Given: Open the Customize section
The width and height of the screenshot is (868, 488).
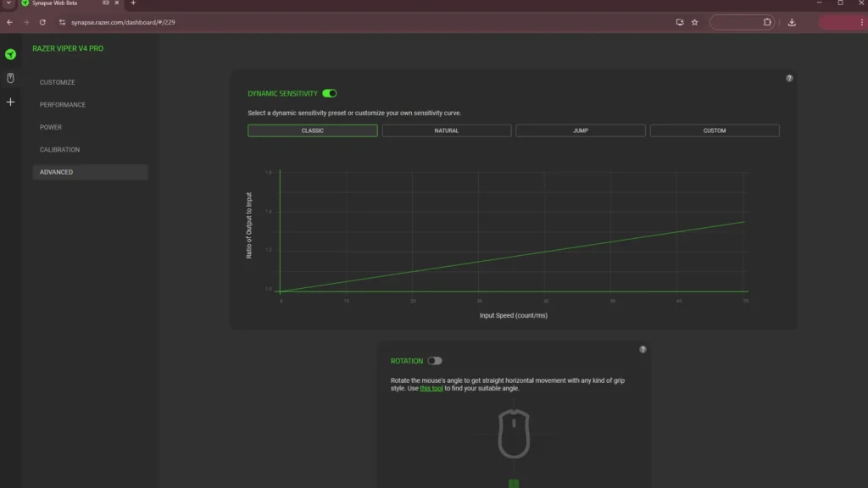Looking at the screenshot, I should [x=57, y=82].
